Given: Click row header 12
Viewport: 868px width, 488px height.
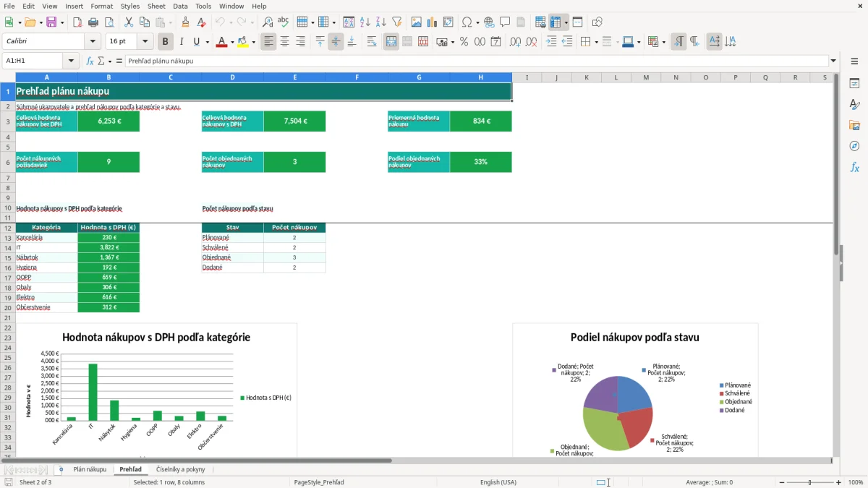Looking at the screenshot, I should coord(8,227).
